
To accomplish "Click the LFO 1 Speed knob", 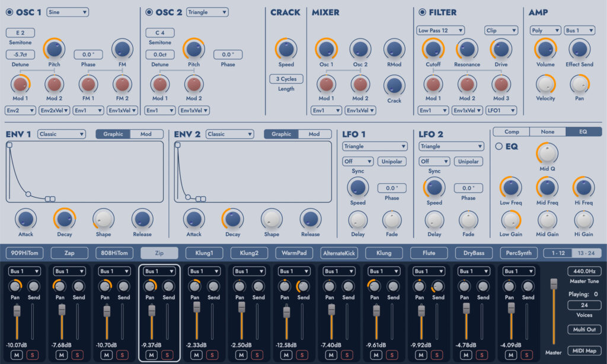I will coord(357,187).
